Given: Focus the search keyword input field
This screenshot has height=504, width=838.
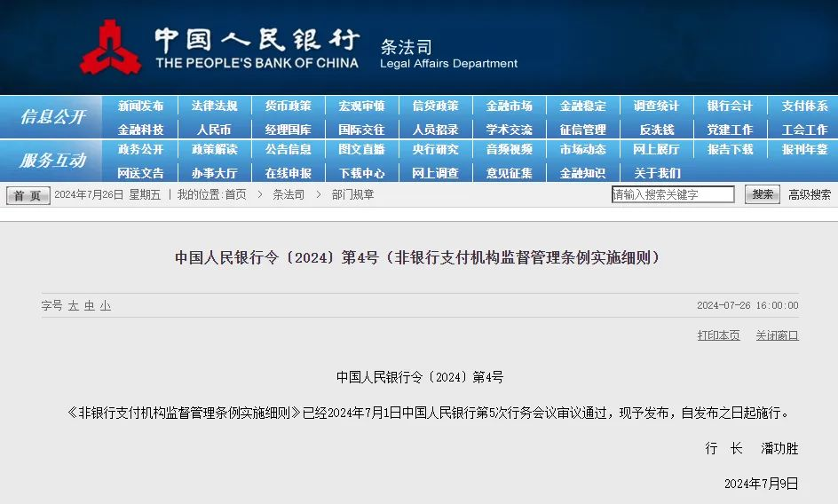Looking at the screenshot, I should (673, 194).
